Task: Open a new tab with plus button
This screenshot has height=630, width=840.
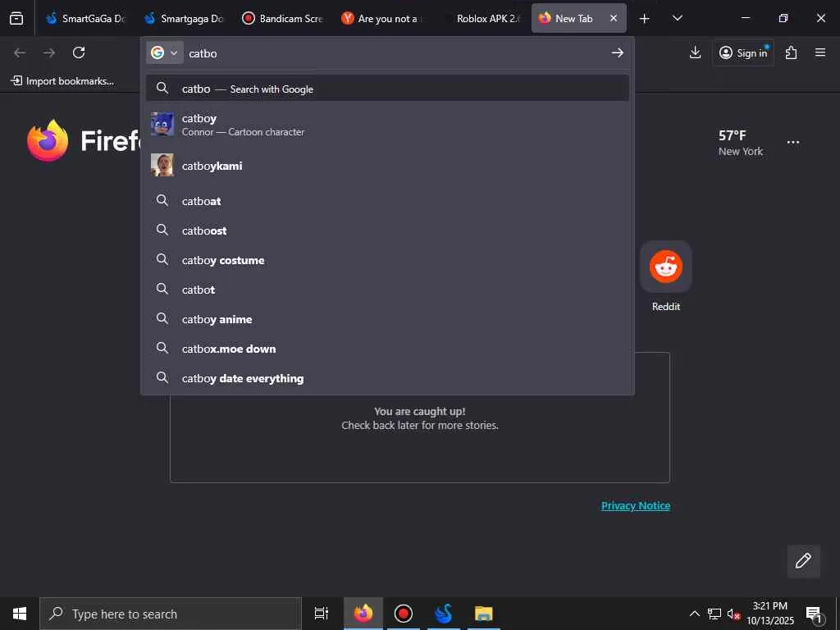Action: pyautogui.click(x=645, y=18)
